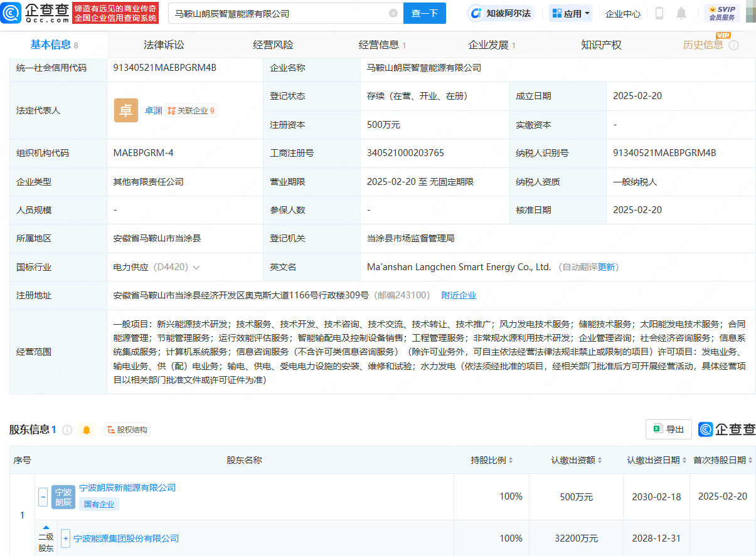The image size is (756, 556).
Task: Select the credit code 91340521MAEBPGRM4B in 统一社会信用代码 row
Action: (x=165, y=68)
